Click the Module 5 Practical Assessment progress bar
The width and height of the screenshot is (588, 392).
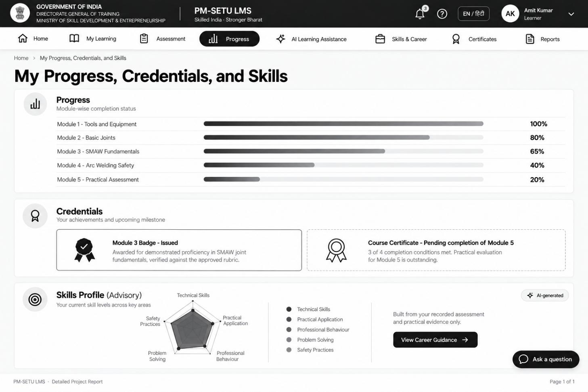click(343, 179)
